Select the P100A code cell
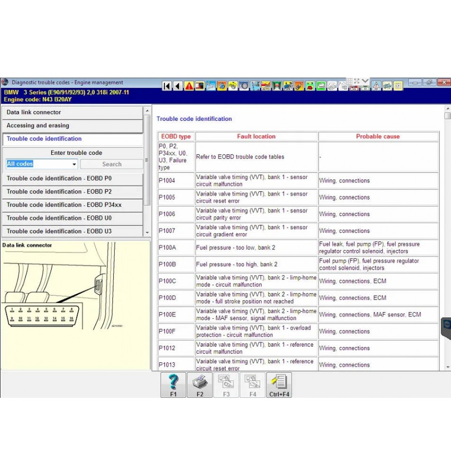The image size is (451, 476). (x=176, y=248)
